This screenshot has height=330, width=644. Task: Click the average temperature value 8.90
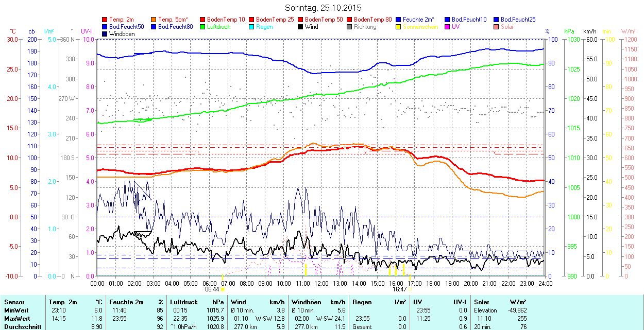tap(96, 327)
